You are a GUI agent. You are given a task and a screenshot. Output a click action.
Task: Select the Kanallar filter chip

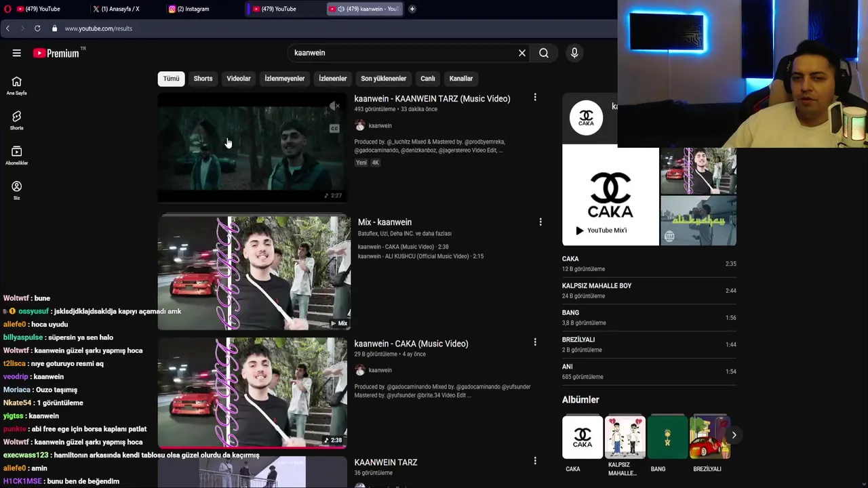click(460, 79)
